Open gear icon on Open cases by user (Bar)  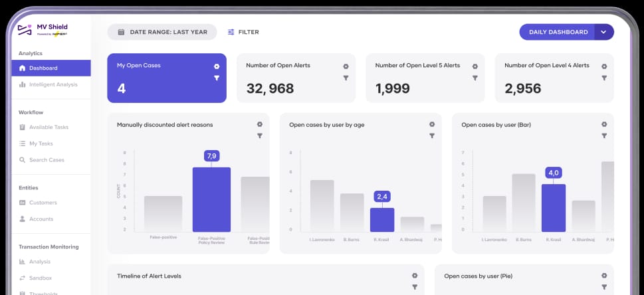pos(604,124)
